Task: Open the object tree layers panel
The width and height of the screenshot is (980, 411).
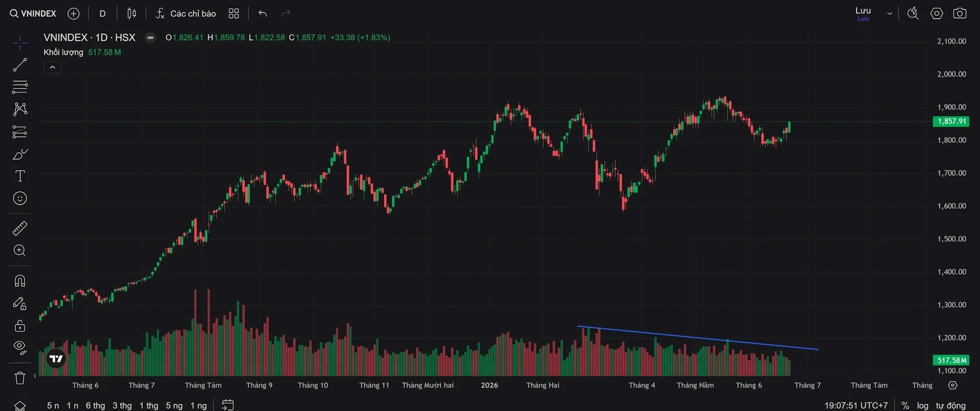Action: (20, 405)
